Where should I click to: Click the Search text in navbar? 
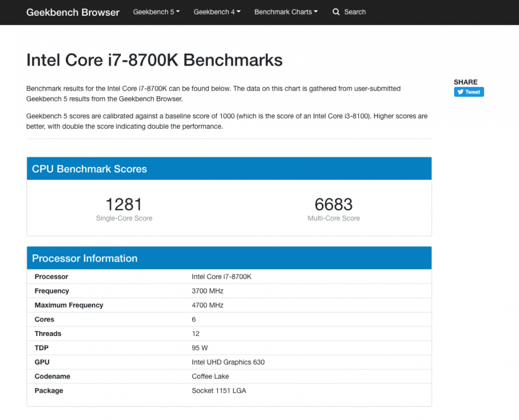(x=355, y=12)
